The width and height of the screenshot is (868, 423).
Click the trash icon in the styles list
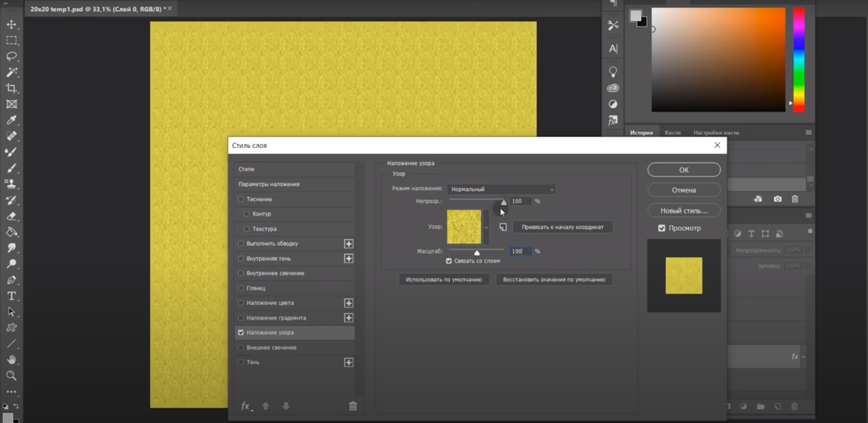point(353,406)
